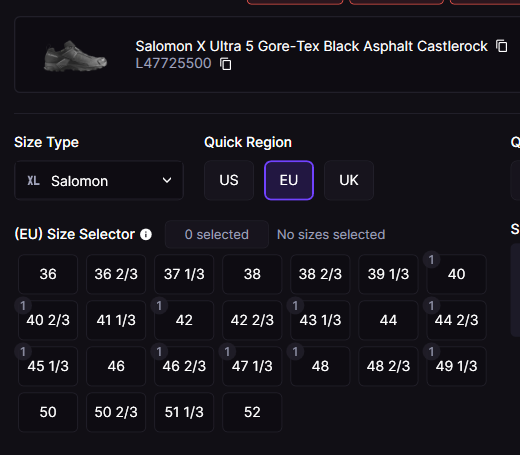Pick size 49 1/3
520x455 pixels.
[x=457, y=366]
